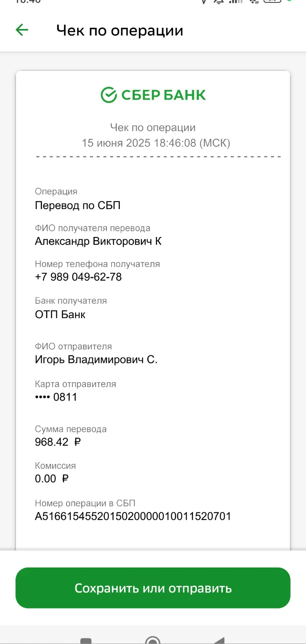Select the recipient name Александр Викторович К

tap(98, 241)
